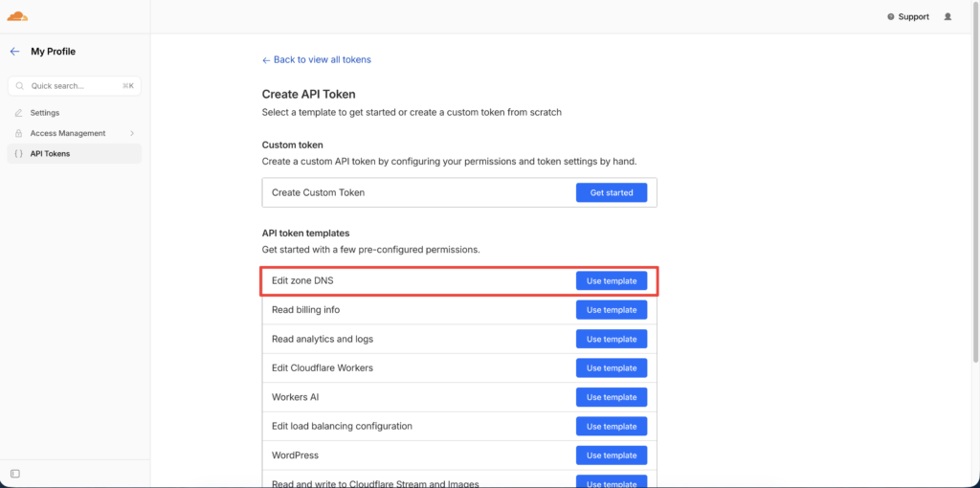Click the Edit load balancing configuration label
Viewport: 980px width, 488px height.
(x=342, y=426)
